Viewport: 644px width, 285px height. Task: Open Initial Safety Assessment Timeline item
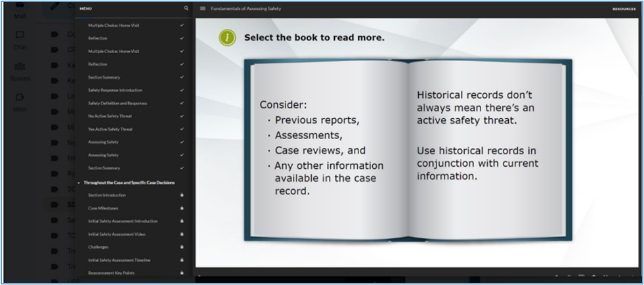pyautogui.click(x=119, y=260)
